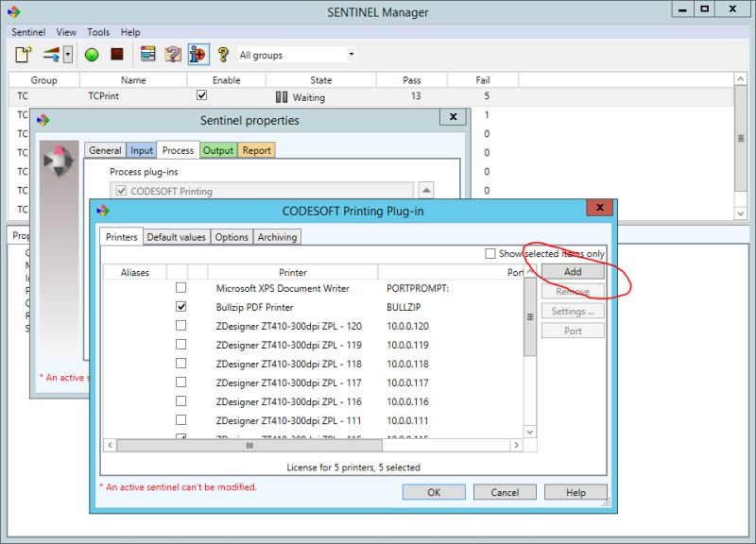
Task: Check ZDesigner ZPL - 118 printer
Action: 180,364
